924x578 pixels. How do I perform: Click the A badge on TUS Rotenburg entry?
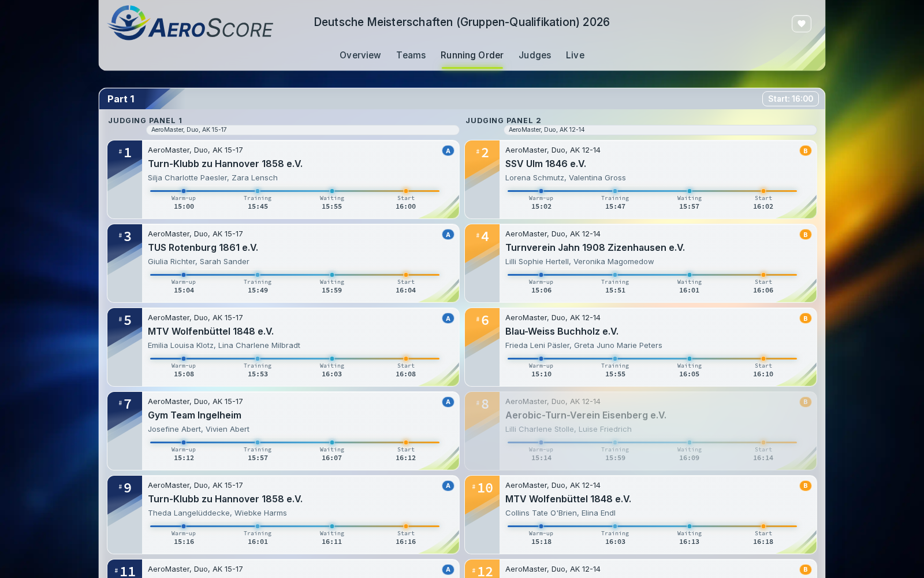tap(448, 234)
